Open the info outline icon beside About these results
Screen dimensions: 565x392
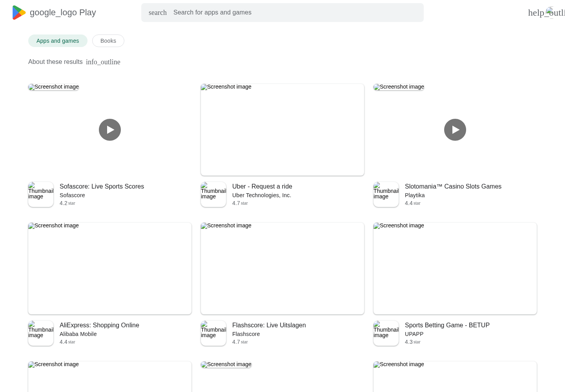(103, 62)
